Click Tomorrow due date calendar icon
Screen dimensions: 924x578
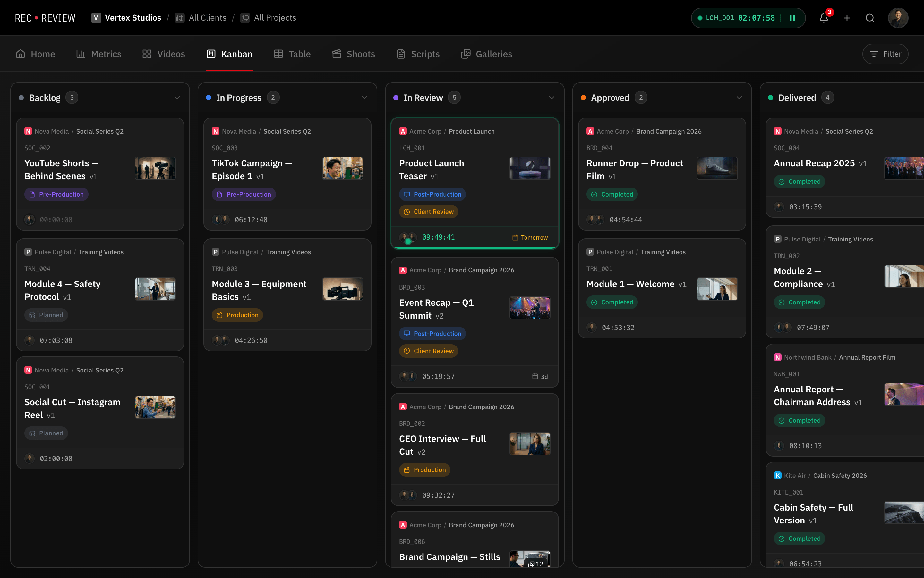coord(515,237)
